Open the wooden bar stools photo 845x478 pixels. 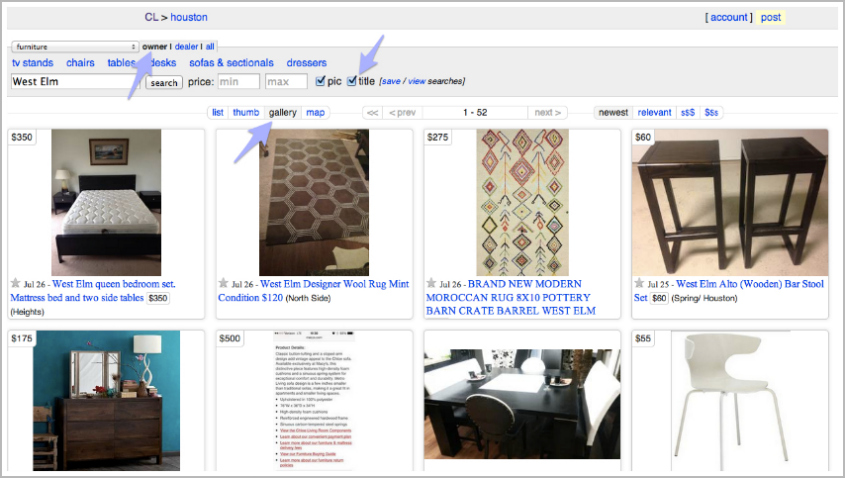point(730,203)
